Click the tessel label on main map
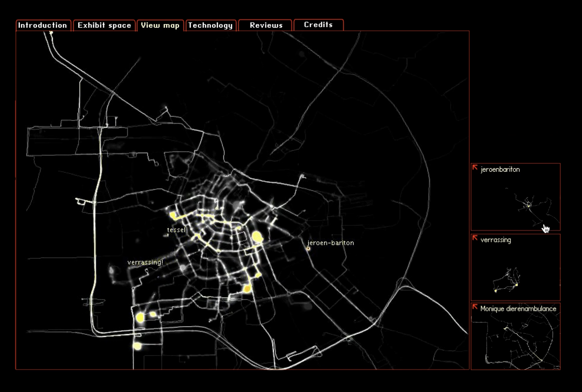The width and height of the screenshot is (582, 392). point(176,230)
